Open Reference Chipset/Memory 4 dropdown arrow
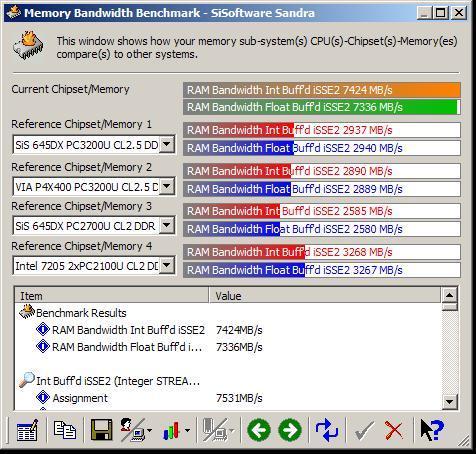 [167, 265]
